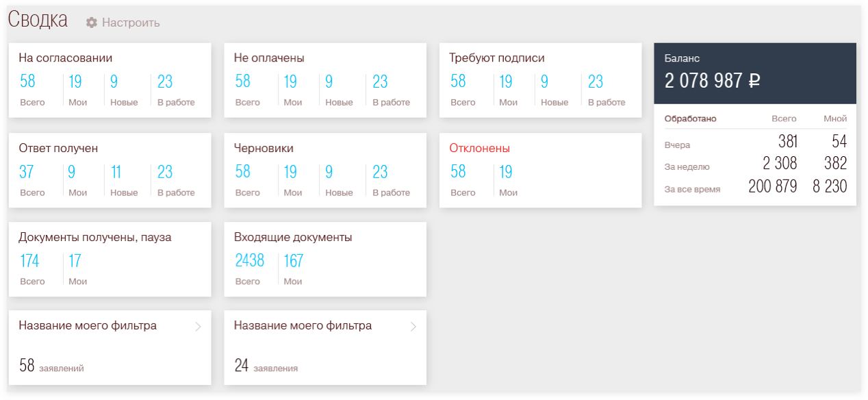Image resolution: width=868 pixels, height=400 pixels.
Task: Click value 382 for За неделю
Action: click(x=836, y=164)
